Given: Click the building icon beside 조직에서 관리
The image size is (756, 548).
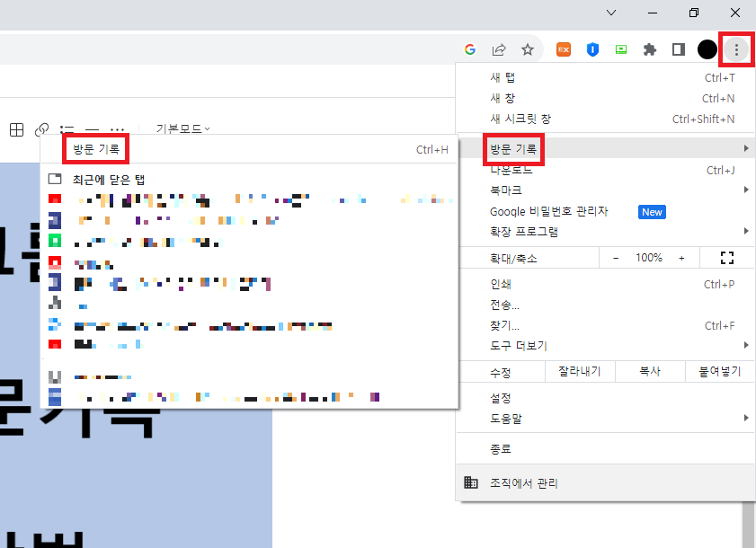Looking at the screenshot, I should coord(470,482).
